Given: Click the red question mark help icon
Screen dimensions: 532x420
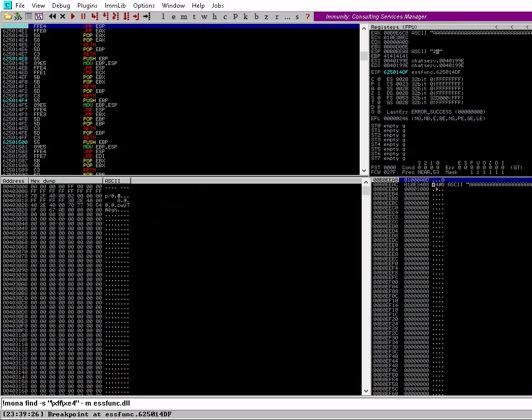Looking at the screenshot, I should pyautogui.click(x=308, y=17).
